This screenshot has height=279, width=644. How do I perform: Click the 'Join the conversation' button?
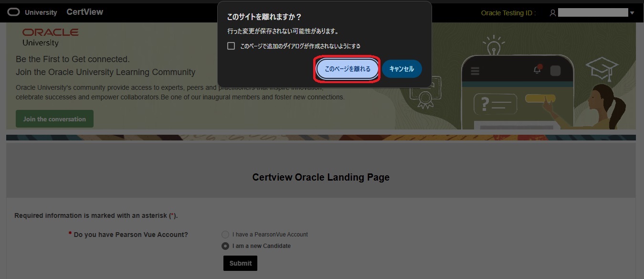tap(54, 118)
